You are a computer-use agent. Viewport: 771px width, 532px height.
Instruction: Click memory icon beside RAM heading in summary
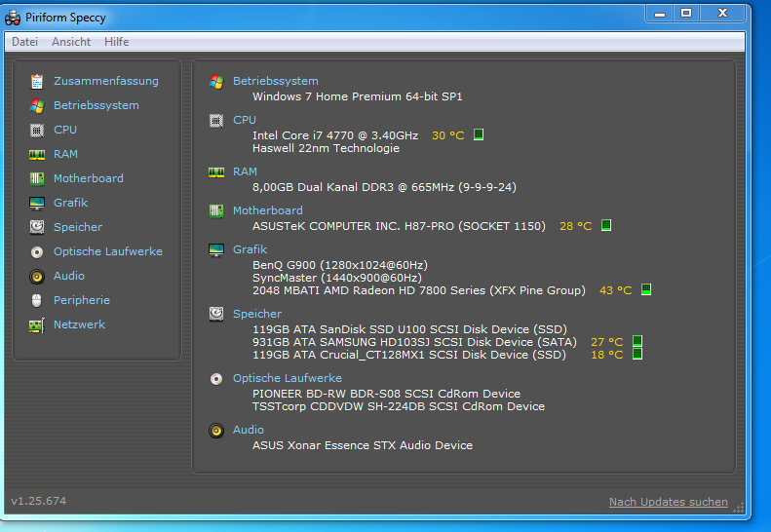point(216,172)
